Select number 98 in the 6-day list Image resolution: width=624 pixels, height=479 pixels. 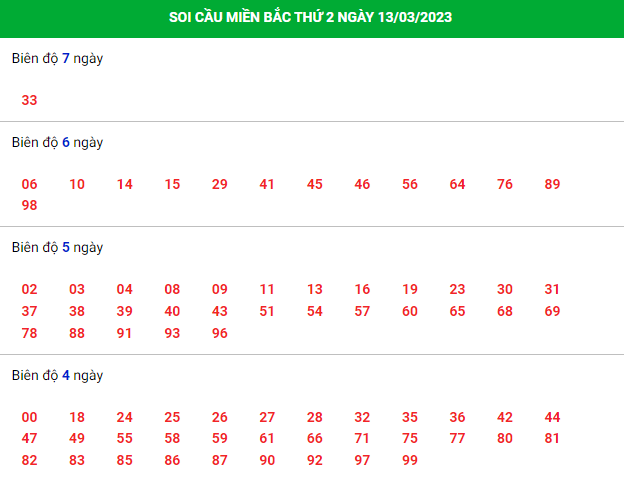(x=29, y=205)
